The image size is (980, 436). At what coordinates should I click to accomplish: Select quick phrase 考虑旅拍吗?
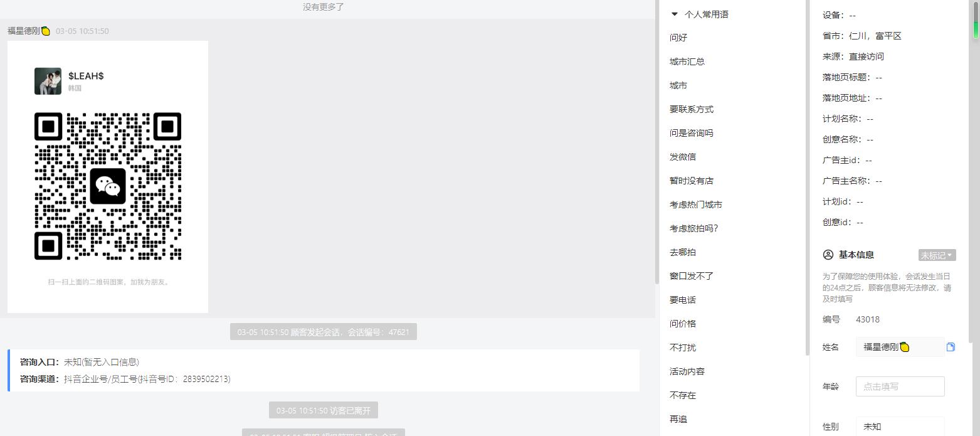tap(694, 228)
